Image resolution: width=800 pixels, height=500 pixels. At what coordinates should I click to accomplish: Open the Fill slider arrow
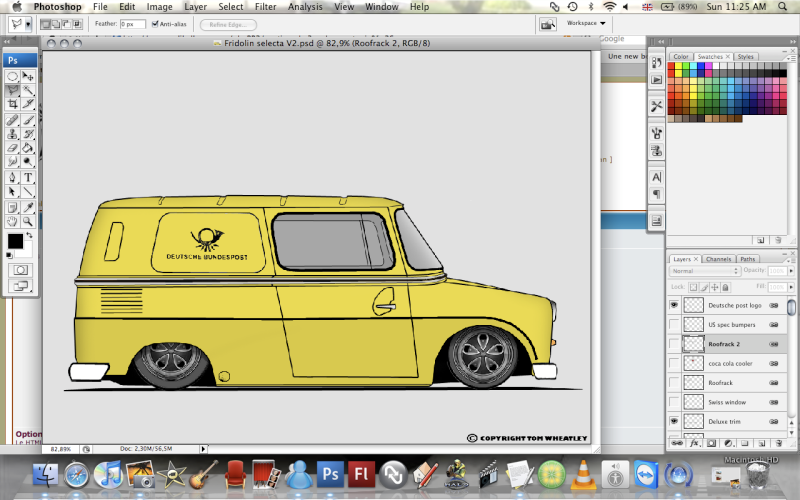(x=791, y=287)
